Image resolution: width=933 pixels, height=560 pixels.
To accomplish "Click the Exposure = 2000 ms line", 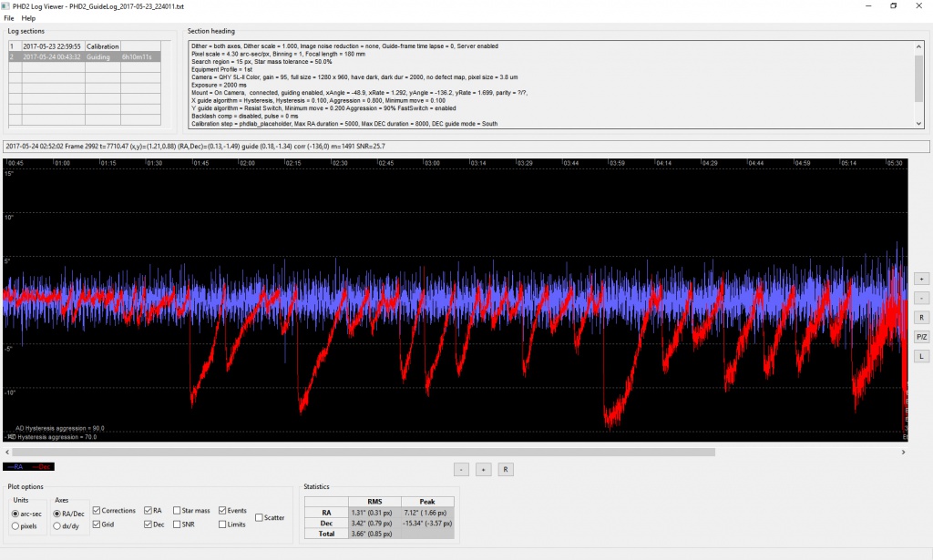I will point(217,85).
